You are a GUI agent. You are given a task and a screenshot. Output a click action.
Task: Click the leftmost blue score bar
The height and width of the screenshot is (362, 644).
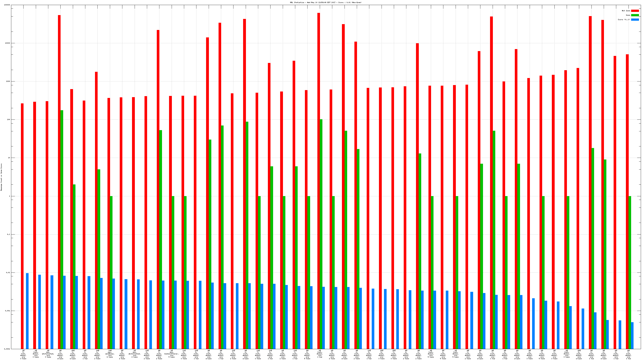click(x=27, y=311)
